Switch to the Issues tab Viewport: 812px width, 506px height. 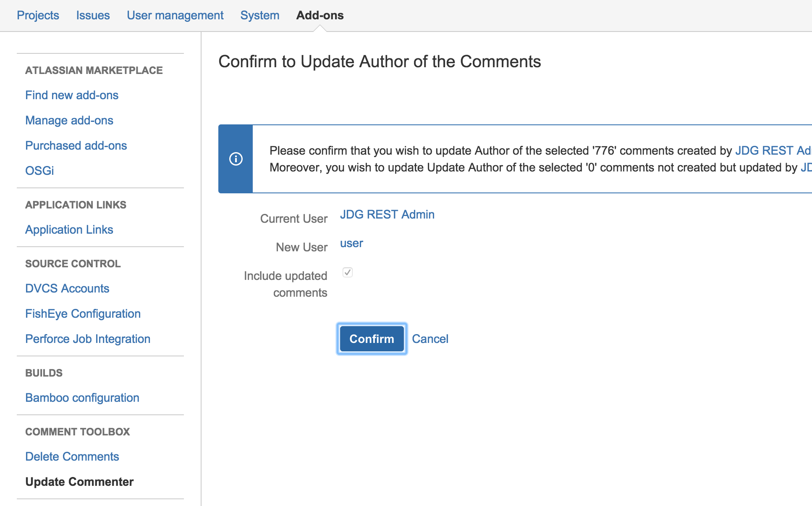click(x=93, y=15)
